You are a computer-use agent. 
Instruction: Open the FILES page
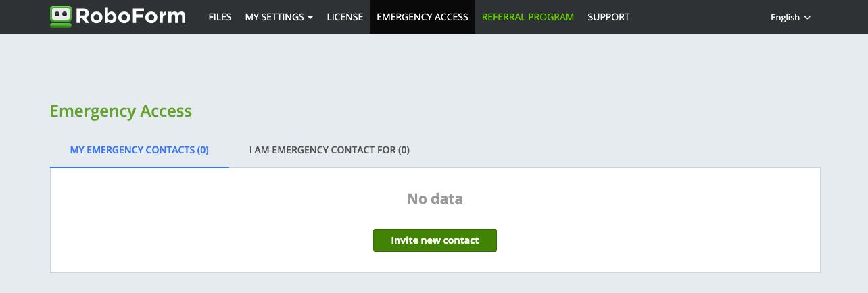coord(220,17)
